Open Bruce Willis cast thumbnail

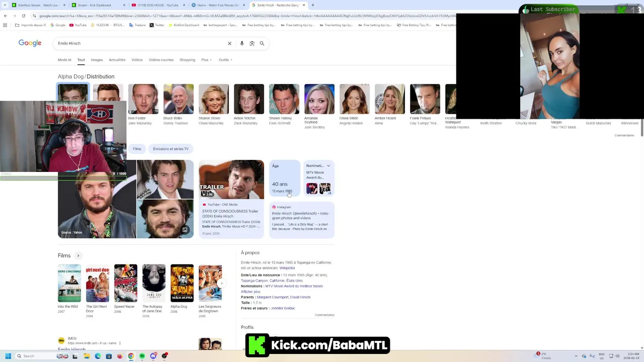point(178,99)
